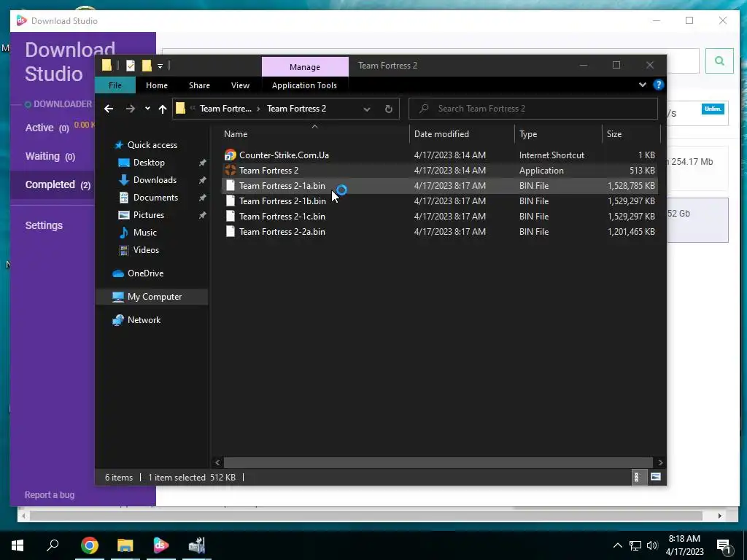Click the Explorer scrollbar right arrow
747x560 pixels.
pyautogui.click(x=660, y=462)
